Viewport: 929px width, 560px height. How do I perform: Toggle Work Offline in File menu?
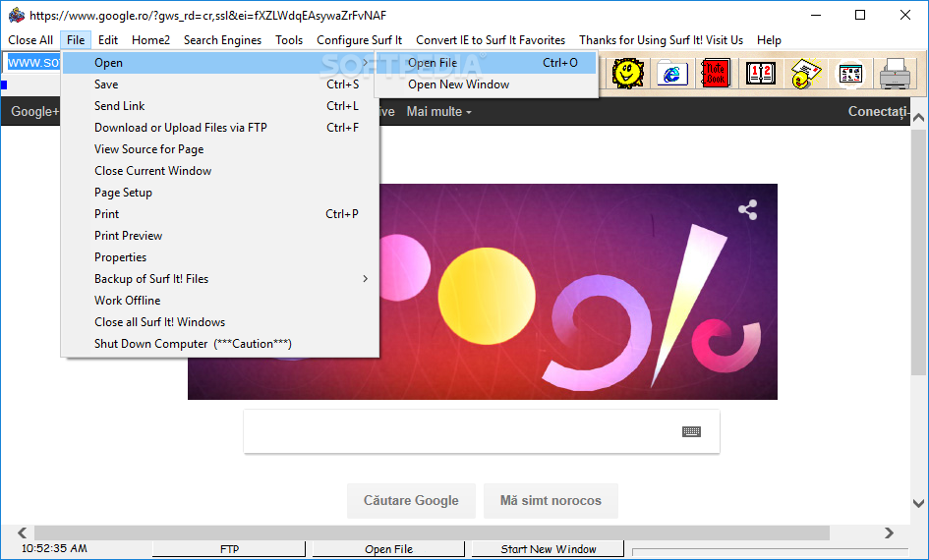pos(220,301)
